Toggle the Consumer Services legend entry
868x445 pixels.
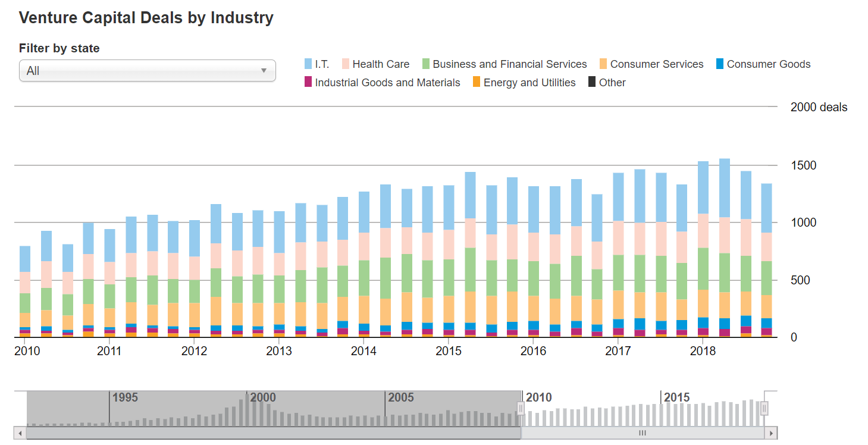651,64
